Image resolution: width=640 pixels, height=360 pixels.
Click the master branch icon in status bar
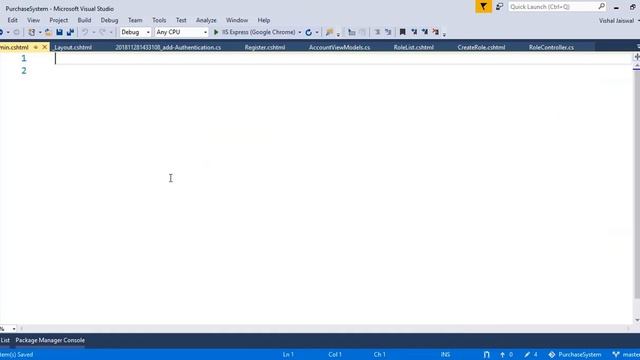(616, 355)
